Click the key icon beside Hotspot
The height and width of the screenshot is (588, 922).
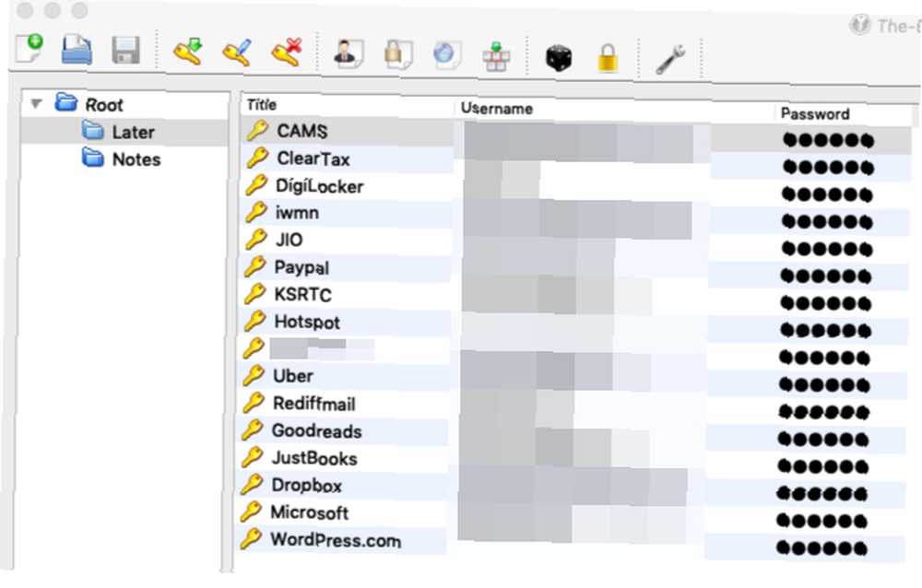pyautogui.click(x=255, y=321)
